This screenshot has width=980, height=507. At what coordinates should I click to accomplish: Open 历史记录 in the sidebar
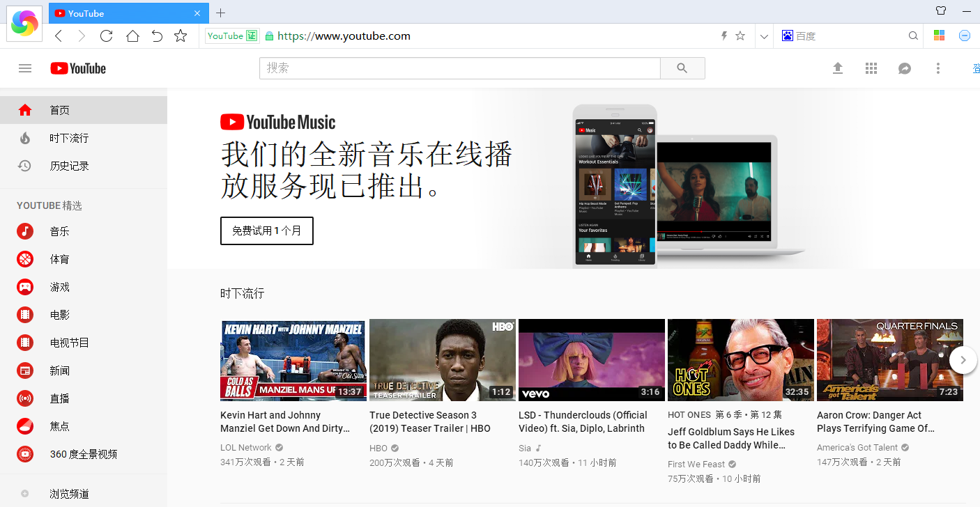84,166
